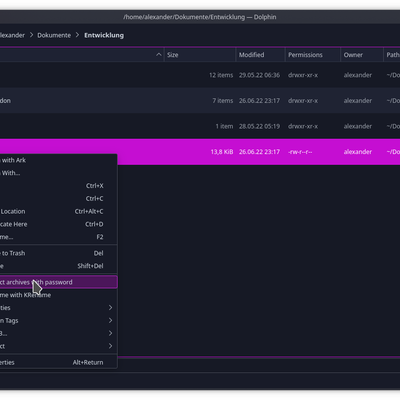This screenshot has height=400, width=400.
Task: Select the folder row showing '7 items'
Action: click(200, 100)
